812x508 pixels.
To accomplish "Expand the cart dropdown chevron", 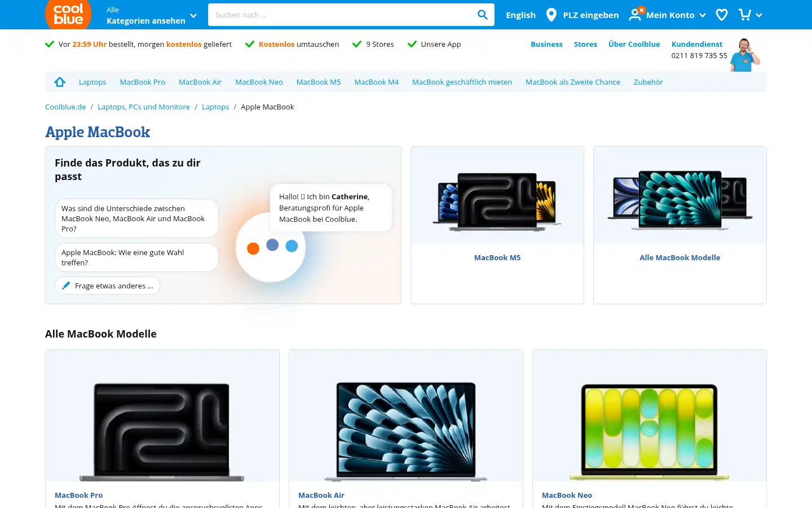I will pyautogui.click(x=759, y=15).
